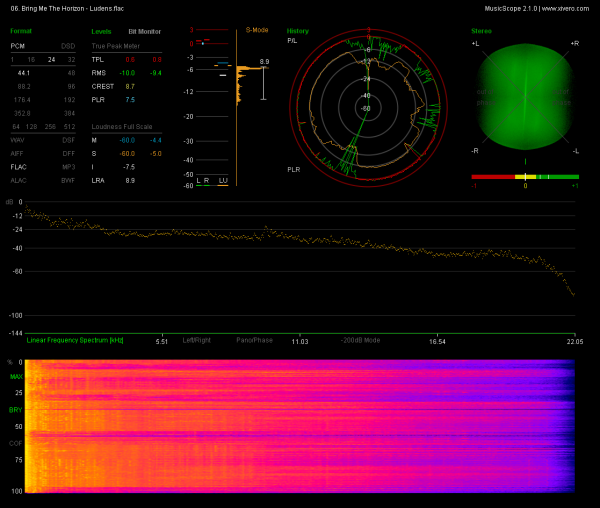Click the +L stereo axis label

[x=475, y=44]
